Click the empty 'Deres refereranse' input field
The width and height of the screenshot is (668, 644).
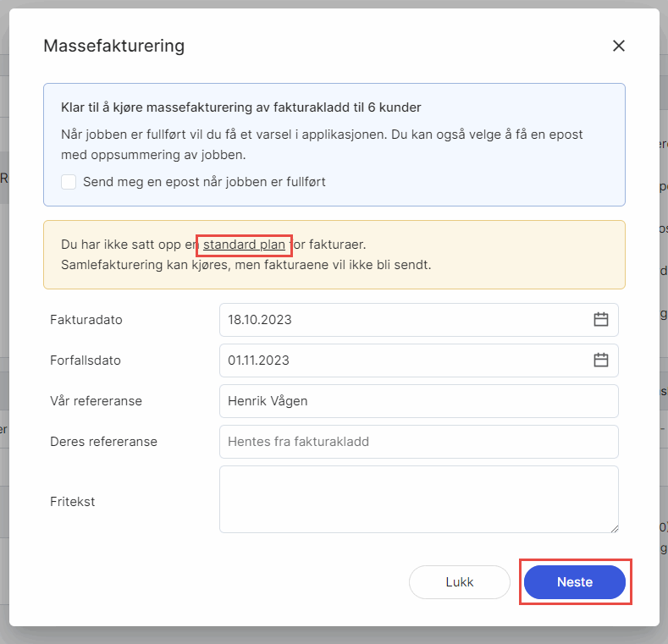pyautogui.click(x=418, y=442)
